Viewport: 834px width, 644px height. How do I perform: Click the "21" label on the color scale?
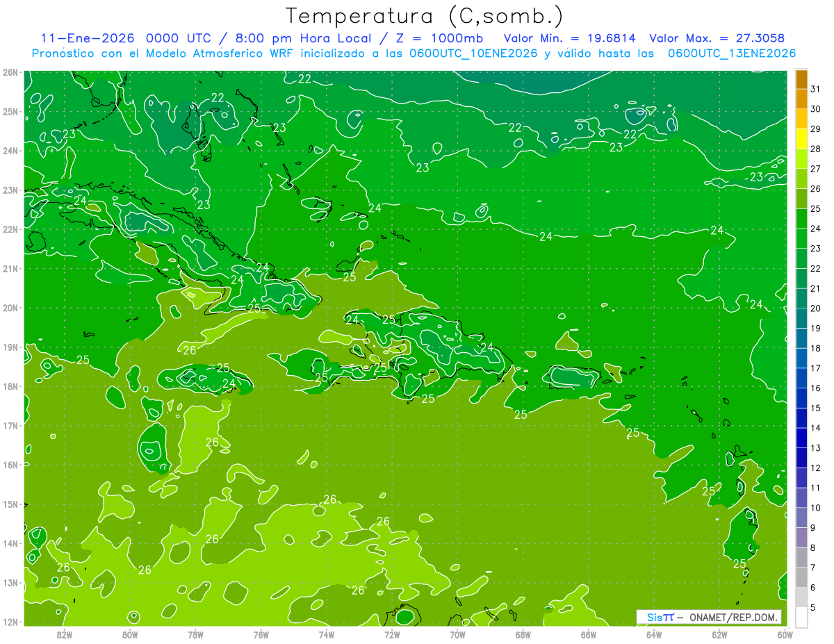pos(815,288)
